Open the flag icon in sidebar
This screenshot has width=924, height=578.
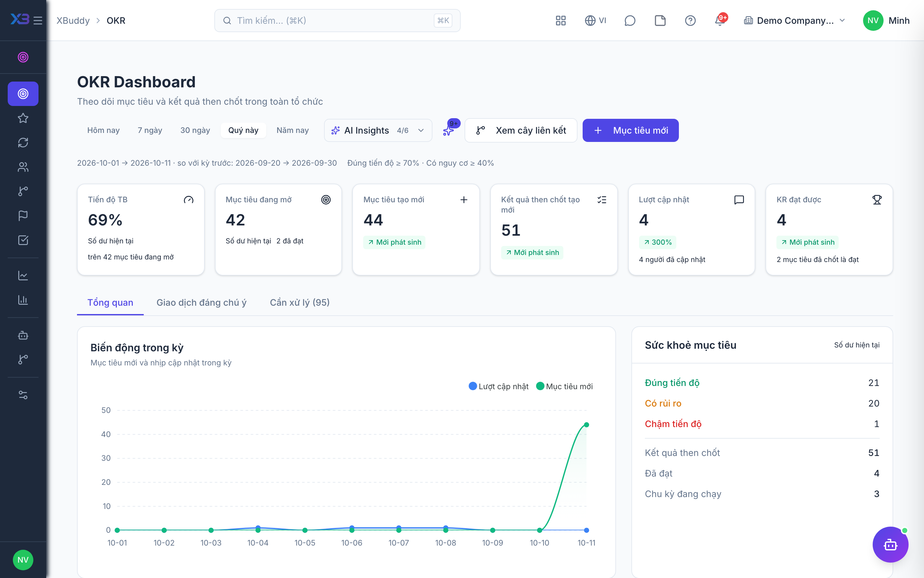pyautogui.click(x=23, y=215)
